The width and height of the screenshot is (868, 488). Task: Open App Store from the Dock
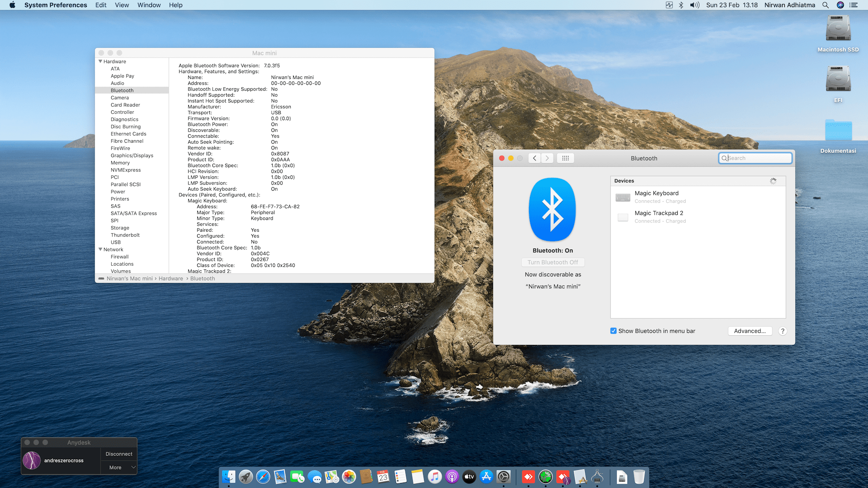tap(486, 477)
